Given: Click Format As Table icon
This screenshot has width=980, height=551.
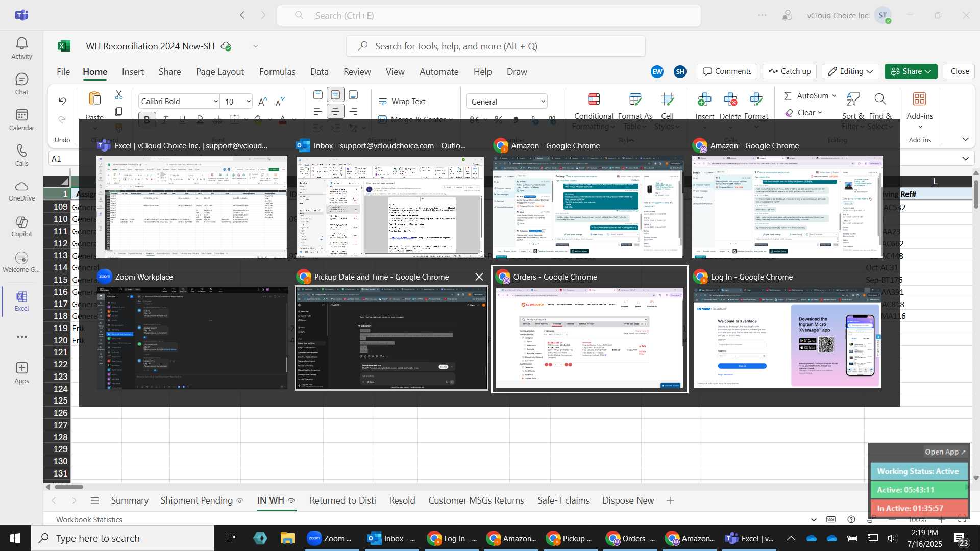Looking at the screenshot, I should coord(635,99).
